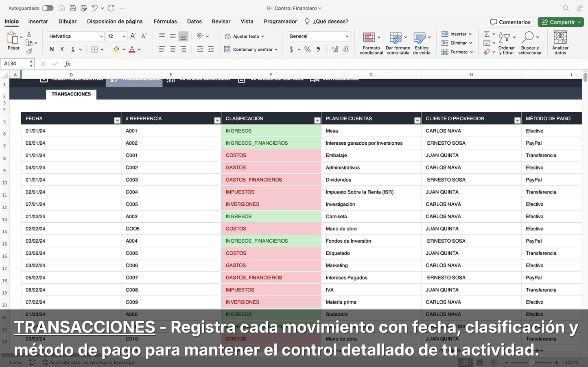Launch Analizar datos

click(x=560, y=43)
